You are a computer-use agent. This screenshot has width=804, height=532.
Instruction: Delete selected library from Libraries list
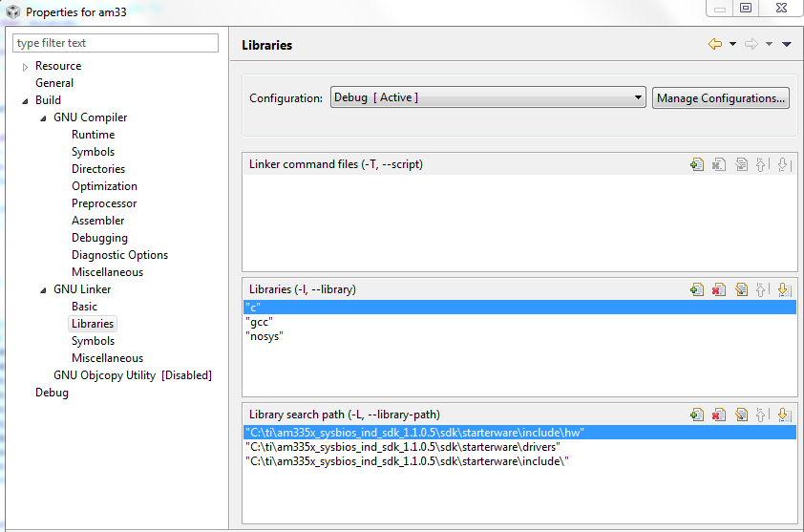point(719,289)
